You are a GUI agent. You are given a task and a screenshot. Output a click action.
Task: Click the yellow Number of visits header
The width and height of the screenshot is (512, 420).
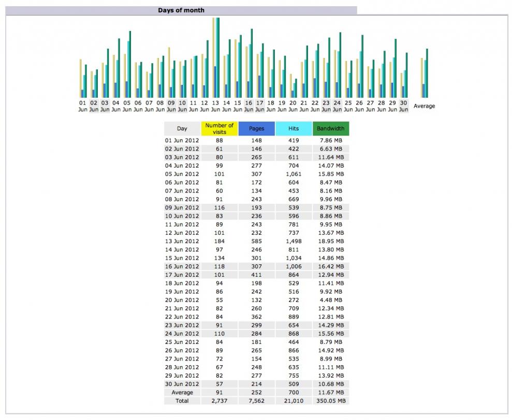point(219,129)
